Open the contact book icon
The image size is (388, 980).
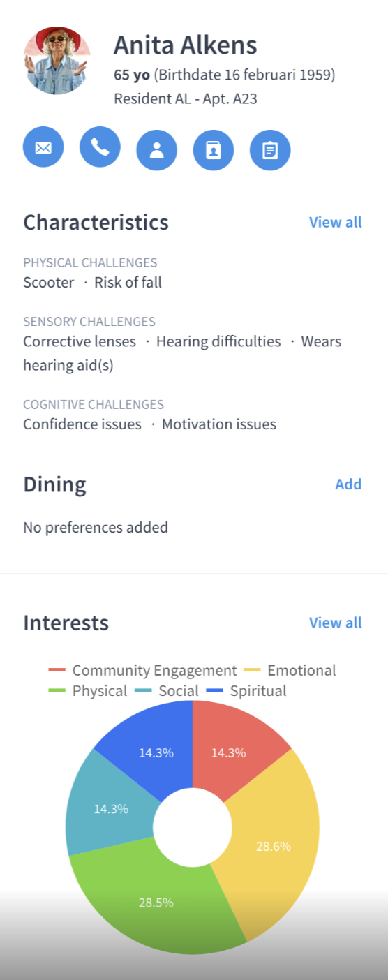[214, 150]
